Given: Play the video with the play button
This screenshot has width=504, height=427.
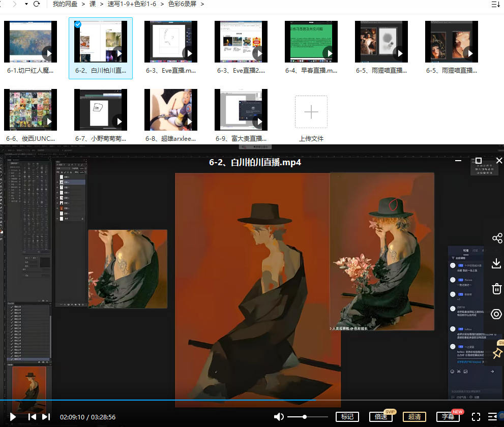Looking at the screenshot, I should click(13, 417).
